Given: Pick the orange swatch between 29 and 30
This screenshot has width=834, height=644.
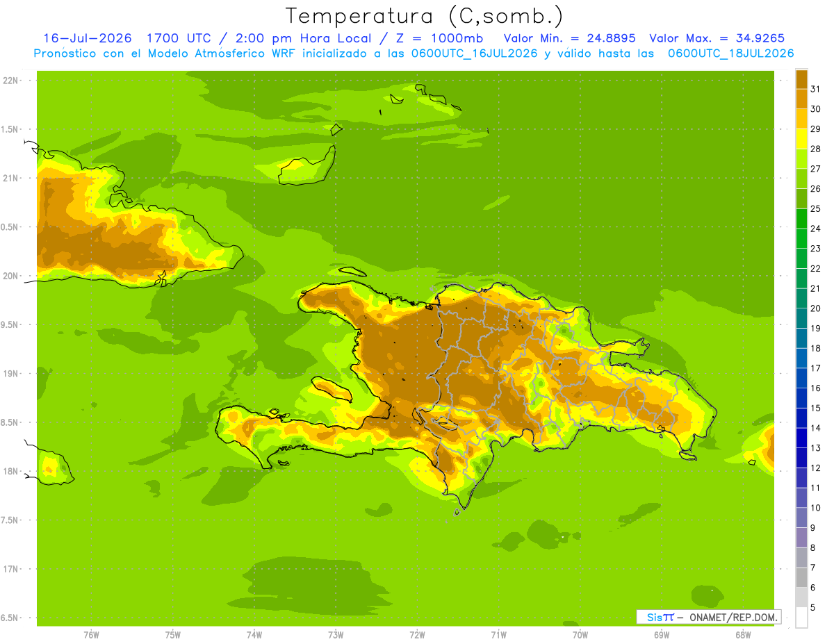Looking at the screenshot, I should click(x=801, y=119).
